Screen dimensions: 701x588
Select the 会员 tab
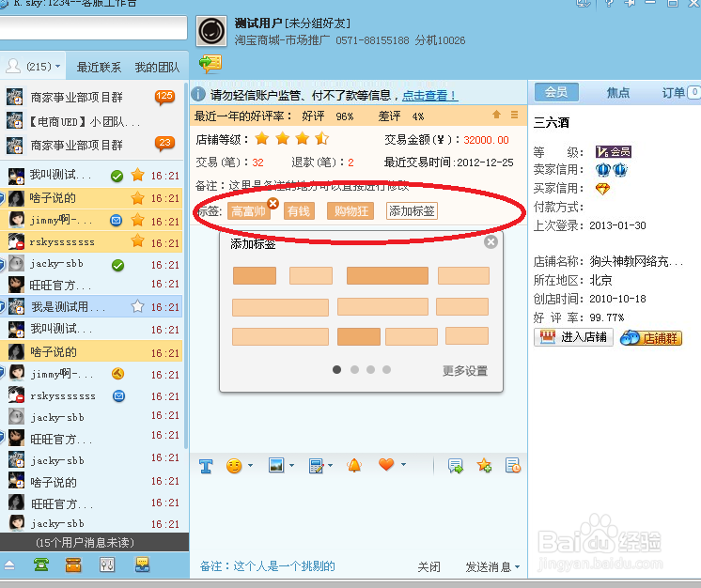click(x=556, y=92)
